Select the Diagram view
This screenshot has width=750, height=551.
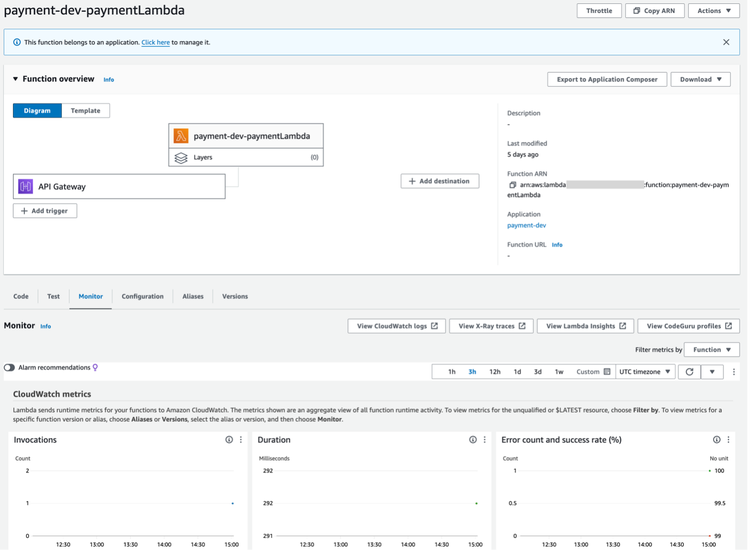tap(37, 110)
